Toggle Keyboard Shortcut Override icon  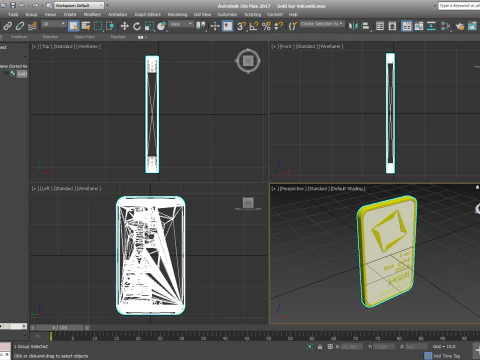[227, 26]
